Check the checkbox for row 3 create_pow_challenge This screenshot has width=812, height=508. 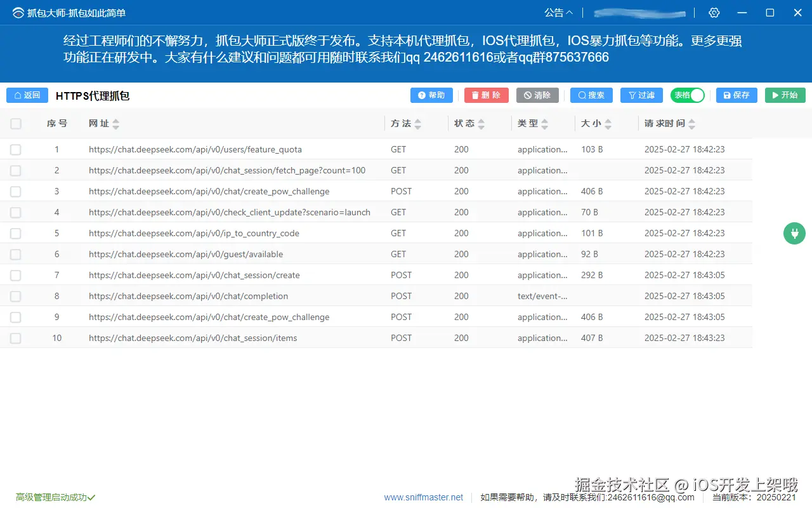(16, 192)
